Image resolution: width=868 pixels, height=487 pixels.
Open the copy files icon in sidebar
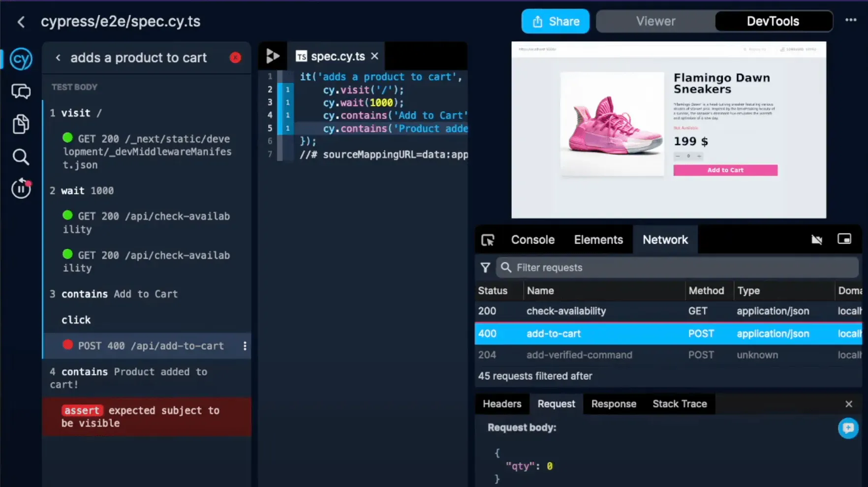[21, 124]
